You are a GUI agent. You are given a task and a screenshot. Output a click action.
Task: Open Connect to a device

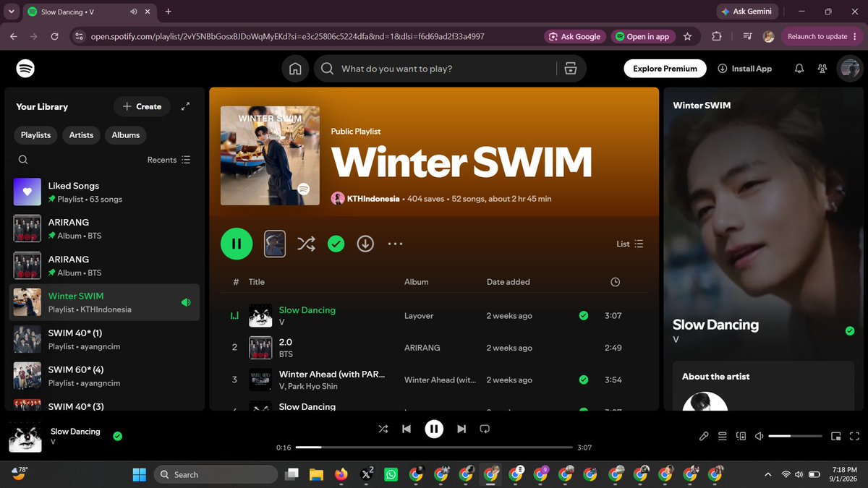[741, 436]
